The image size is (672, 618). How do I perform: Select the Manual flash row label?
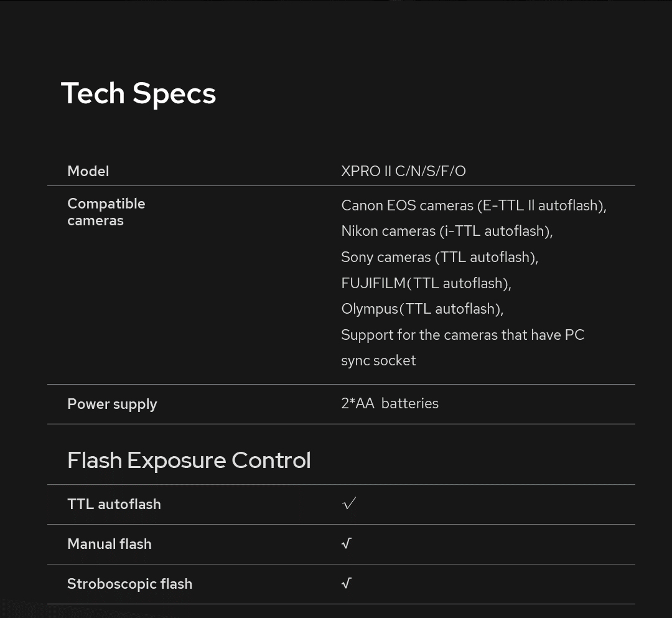click(109, 544)
